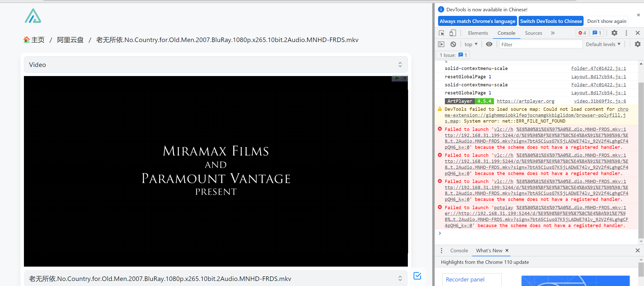
Task: Open the chrome-extension polyfill source map link
Action: coord(536,115)
